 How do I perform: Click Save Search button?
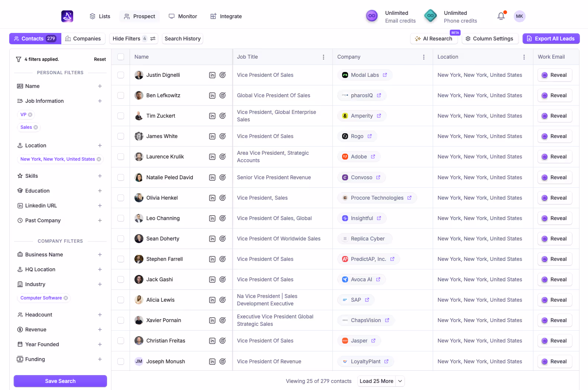[60, 381]
